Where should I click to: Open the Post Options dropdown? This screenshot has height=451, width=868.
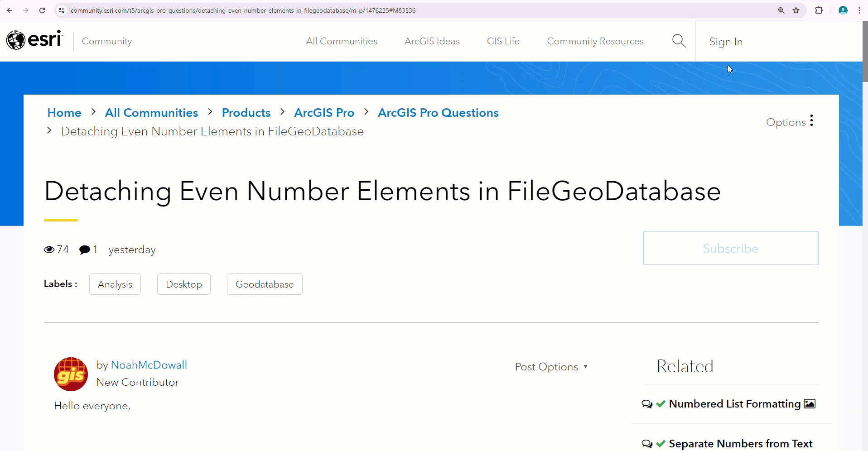[551, 367]
